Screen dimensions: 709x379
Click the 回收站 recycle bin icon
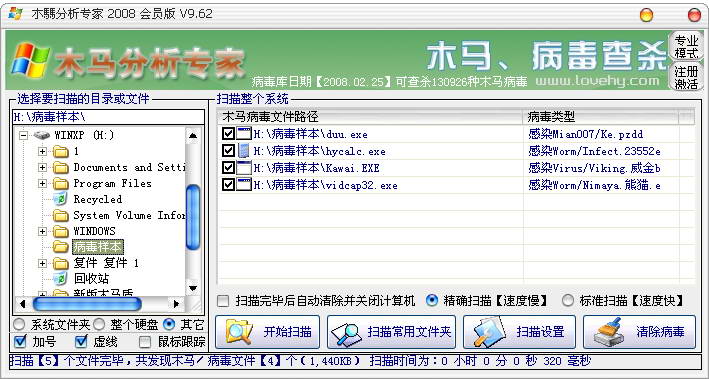[x=60, y=279]
